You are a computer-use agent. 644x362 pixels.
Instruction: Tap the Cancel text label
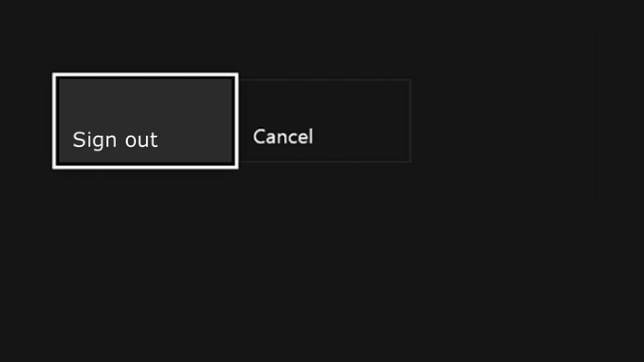tap(283, 137)
